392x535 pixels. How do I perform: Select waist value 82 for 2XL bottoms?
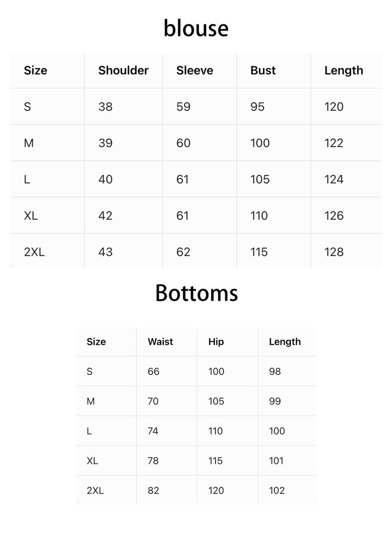tap(153, 490)
